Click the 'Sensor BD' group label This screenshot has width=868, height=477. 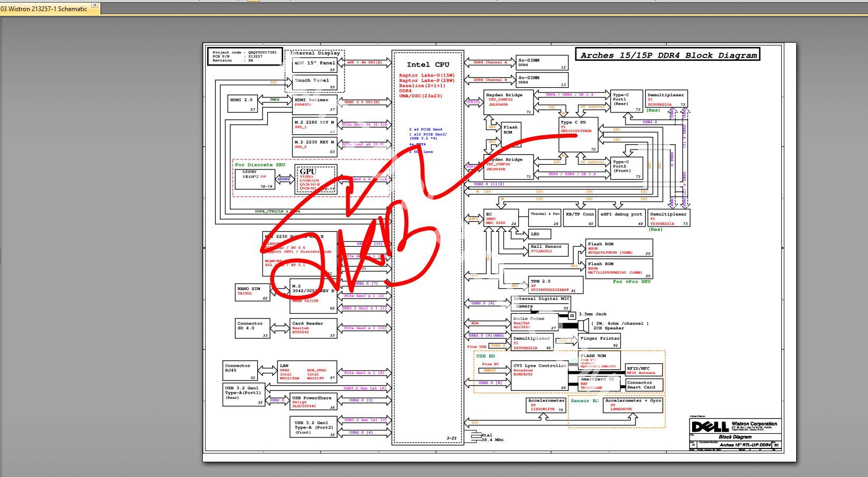[x=584, y=401]
